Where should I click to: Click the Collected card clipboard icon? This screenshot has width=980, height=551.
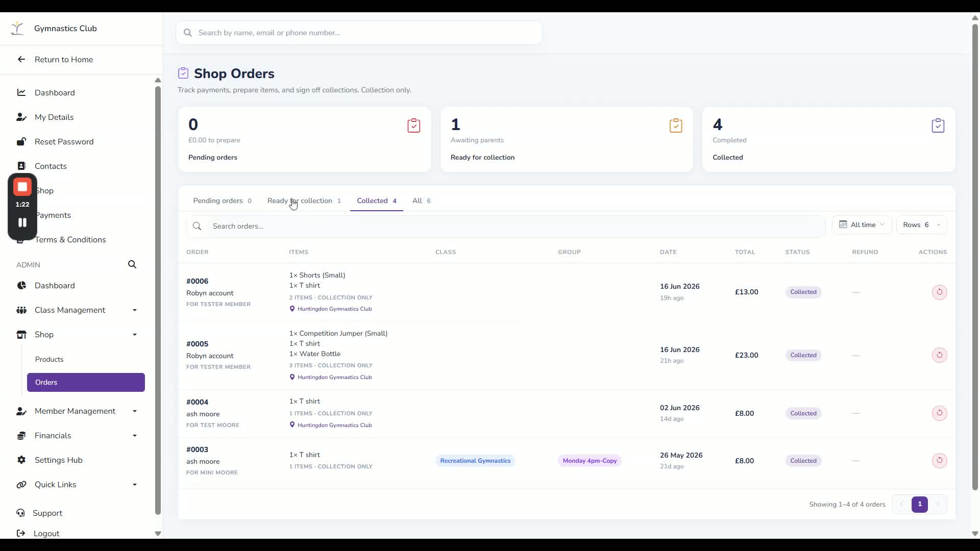[x=938, y=126]
